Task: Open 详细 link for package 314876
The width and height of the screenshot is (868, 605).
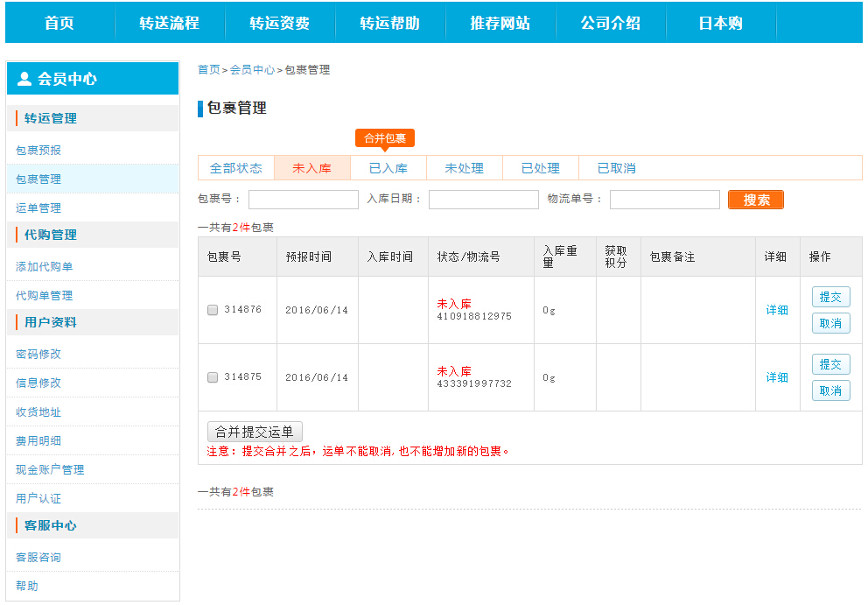Action: coord(777,310)
